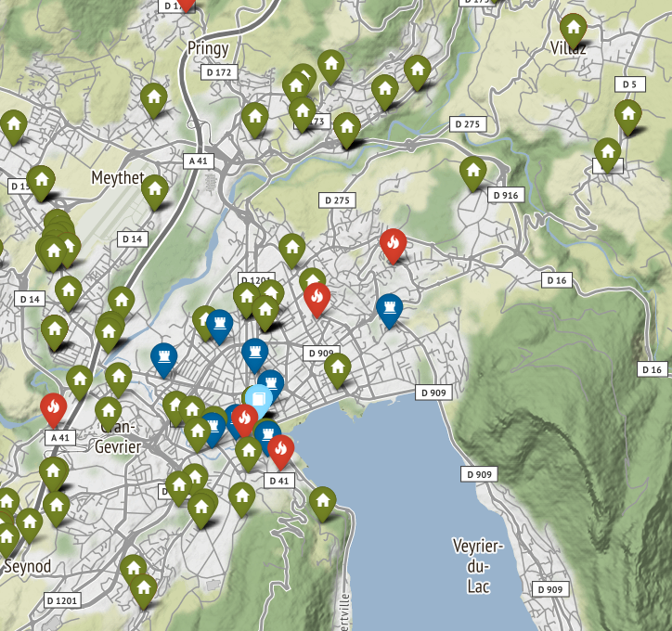Click the D 41 road label
The image size is (672, 631).
point(279,481)
